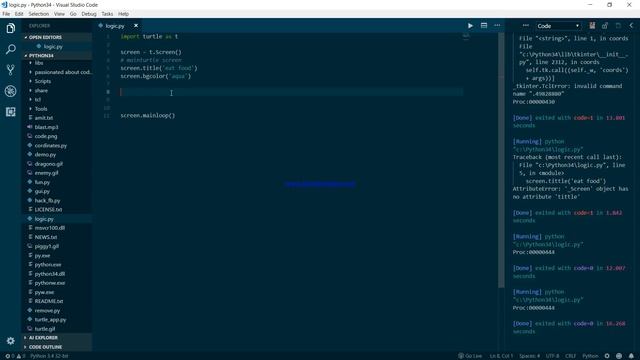Change file encoding via UTF-8
Viewport: 640px width, 360px height.
click(552, 356)
